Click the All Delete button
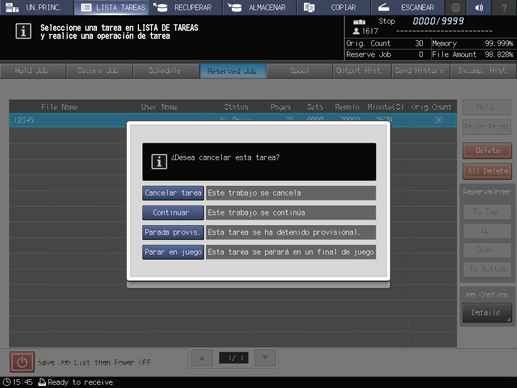 tap(487, 171)
